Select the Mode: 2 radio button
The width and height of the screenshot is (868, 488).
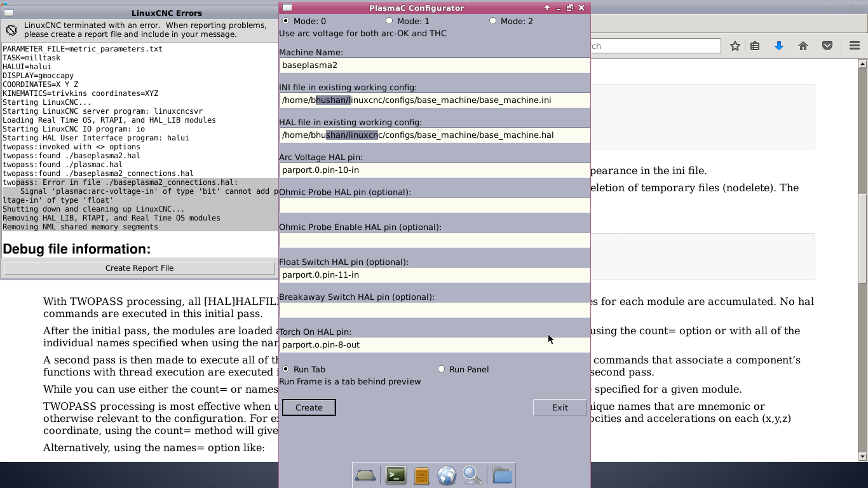click(492, 21)
